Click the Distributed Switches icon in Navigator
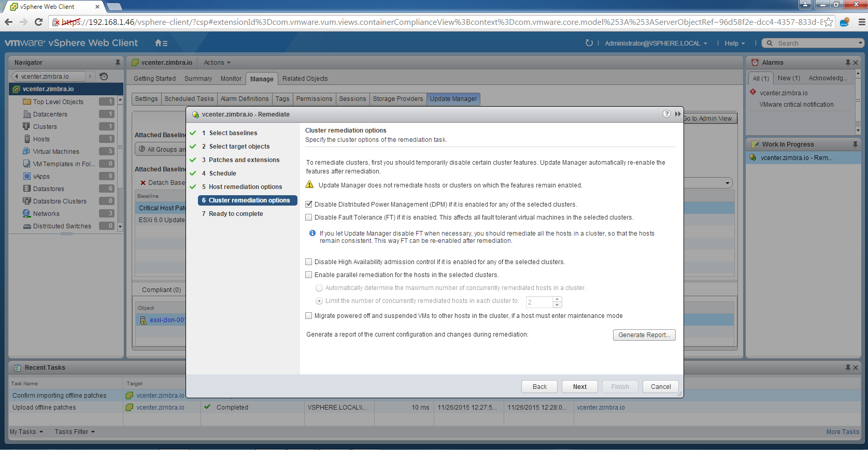868x450 pixels. pos(27,226)
